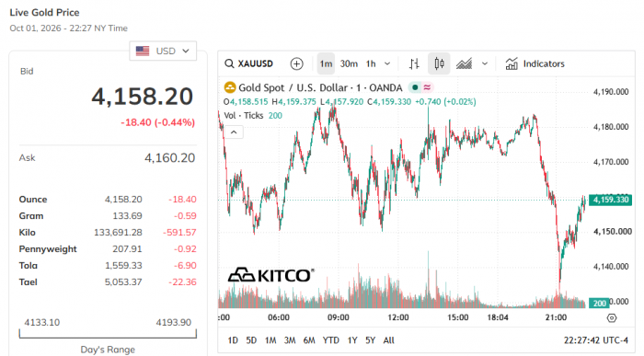Click the 4,190.000 price axis label
Image resolution: width=644 pixels, height=356 pixels.
tap(611, 92)
